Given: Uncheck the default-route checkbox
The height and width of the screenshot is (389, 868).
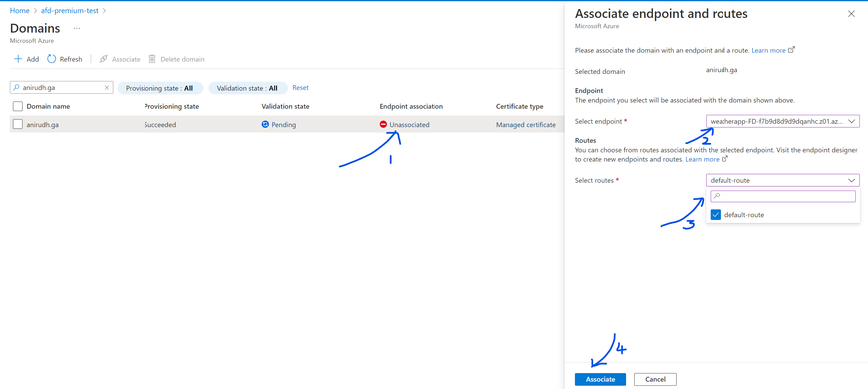Looking at the screenshot, I should click(716, 215).
